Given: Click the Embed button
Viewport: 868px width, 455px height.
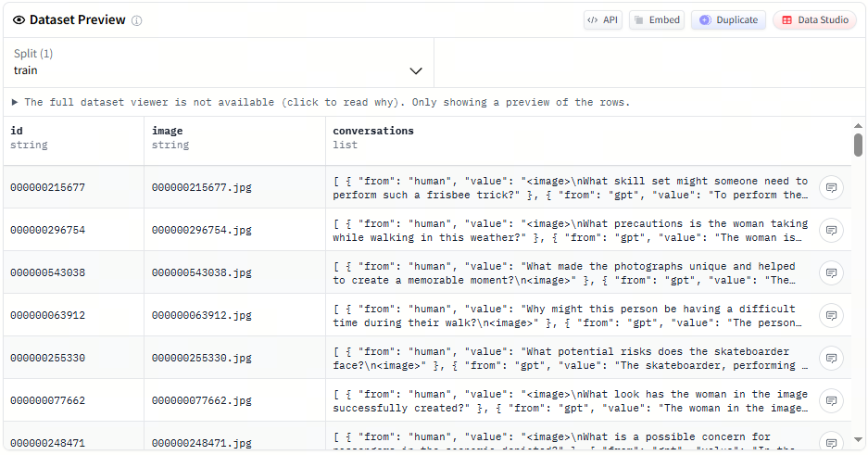Looking at the screenshot, I should click(657, 20).
